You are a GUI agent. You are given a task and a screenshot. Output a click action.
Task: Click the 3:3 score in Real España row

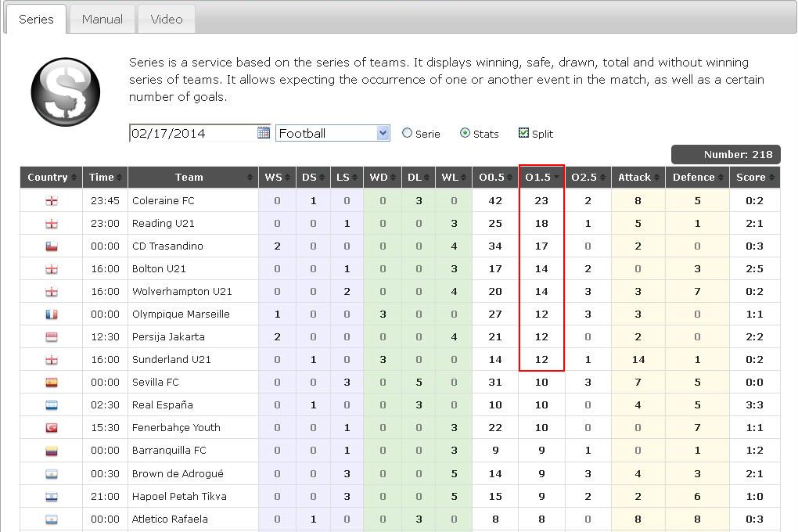coord(754,405)
